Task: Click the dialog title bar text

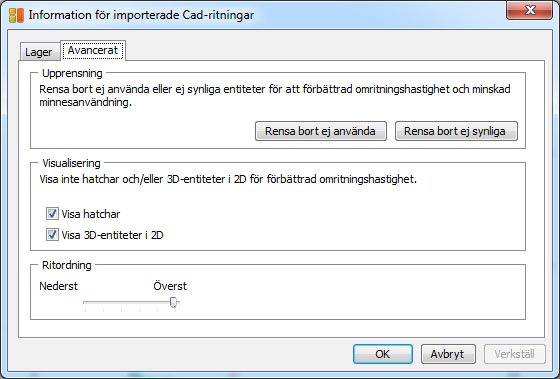Action: coord(141,15)
